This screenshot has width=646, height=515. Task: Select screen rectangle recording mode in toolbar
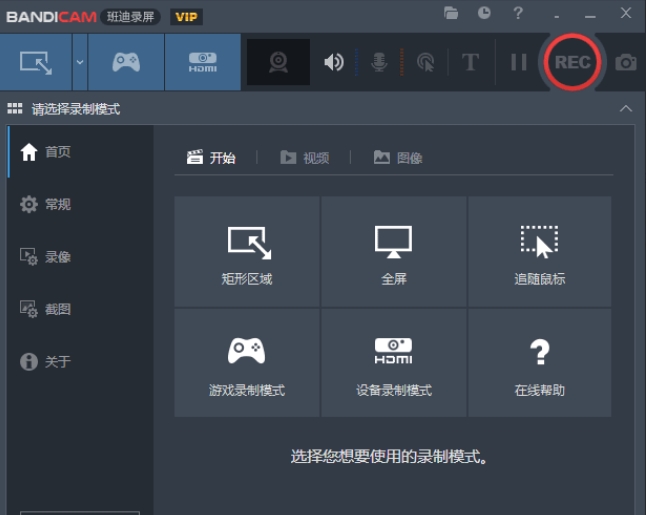36,62
